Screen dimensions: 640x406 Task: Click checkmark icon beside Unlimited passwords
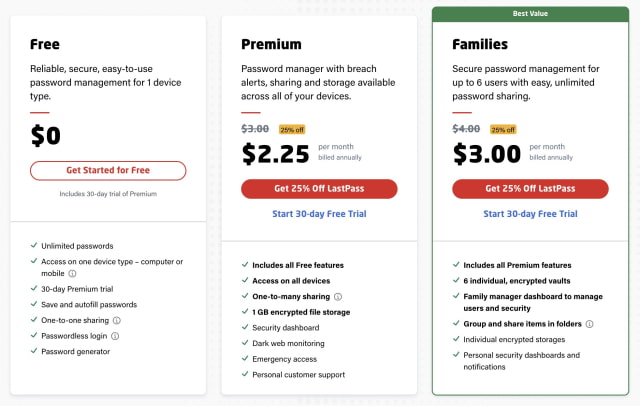[x=34, y=245]
